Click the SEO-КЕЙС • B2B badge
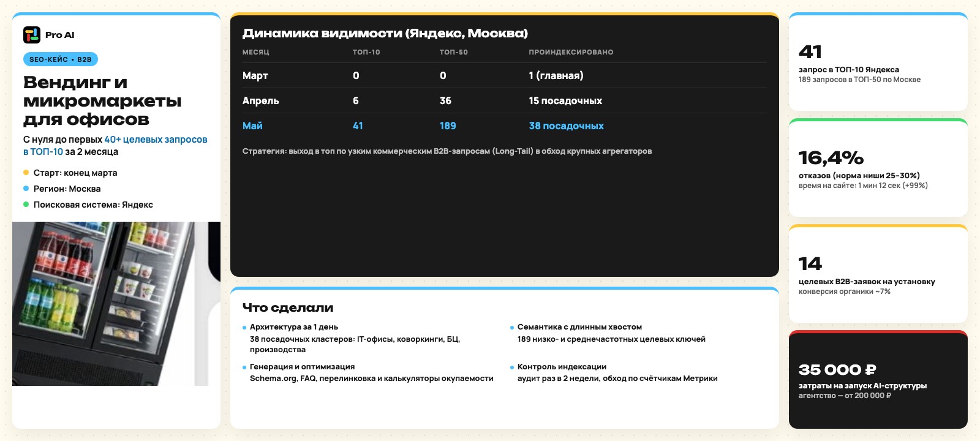This screenshot has width=980, height=441. [x=61, y=59]
